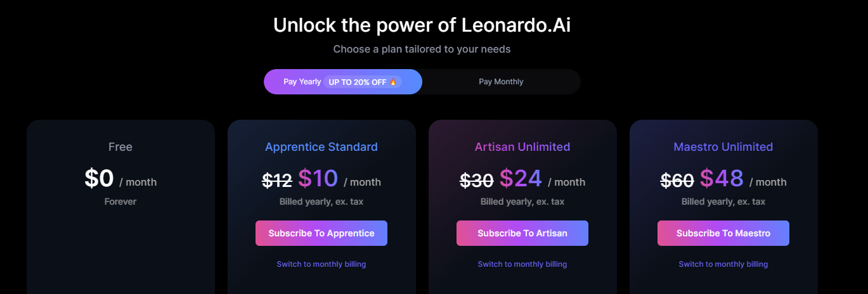
Task: Subscribe to the Artisan plan
Action: [522, 233]
